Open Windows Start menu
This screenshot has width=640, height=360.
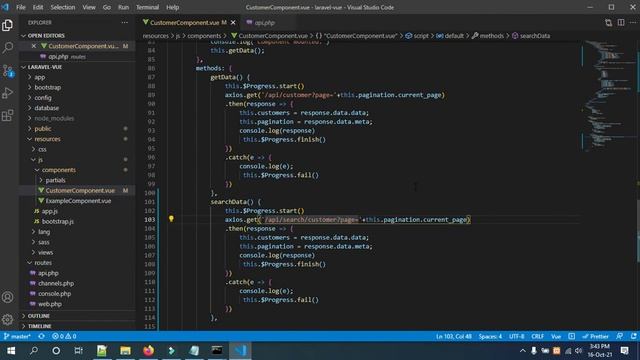pyautogui.click(x=11, y=351)
